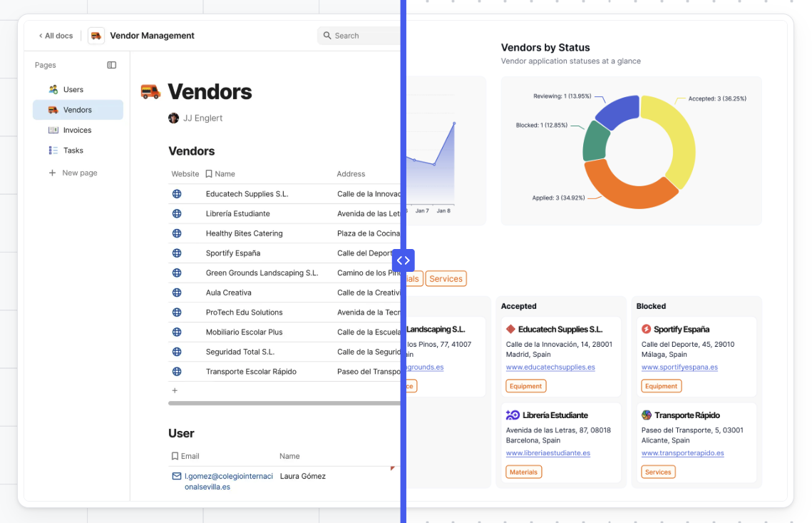Image resolution: width=812 pixels, height=523 pixels.
Task: Click the Vendor Management truck icon in header
Action: tap(96, 36)
